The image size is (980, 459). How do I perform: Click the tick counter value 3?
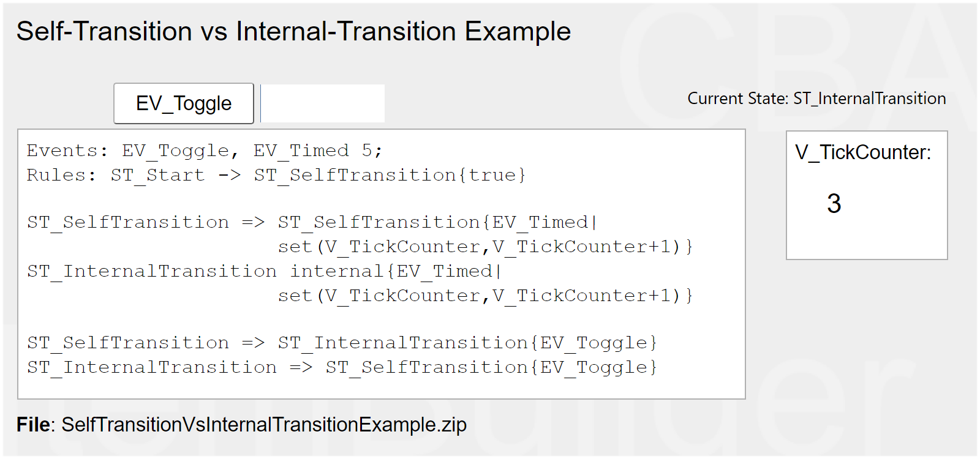point(834,204)
